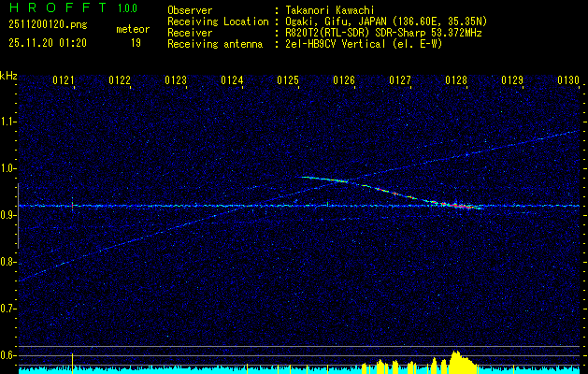This screenshot has width=588, height=374.
Task: Click the 0.7 frequency axis label
Action: (x=8, y=308)
